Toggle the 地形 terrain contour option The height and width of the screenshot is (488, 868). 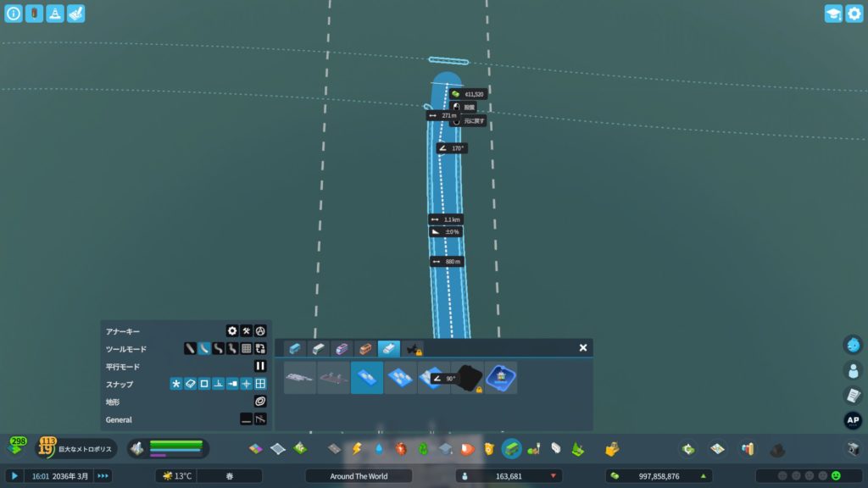pos(260,402)
